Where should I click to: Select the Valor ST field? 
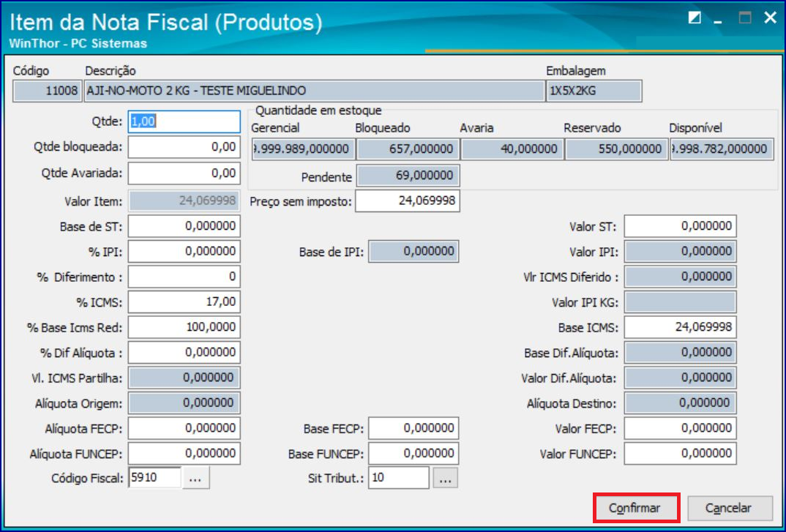(x=680, y=226)
